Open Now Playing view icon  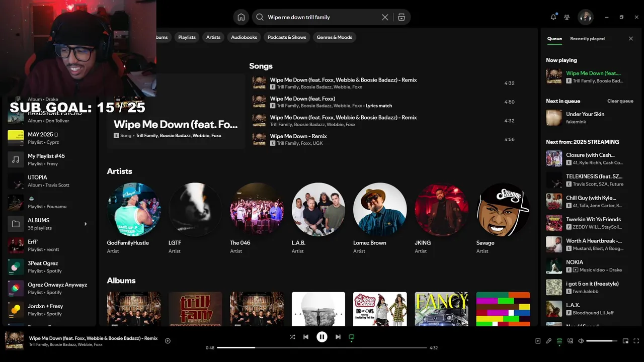[x=538, y=341]
